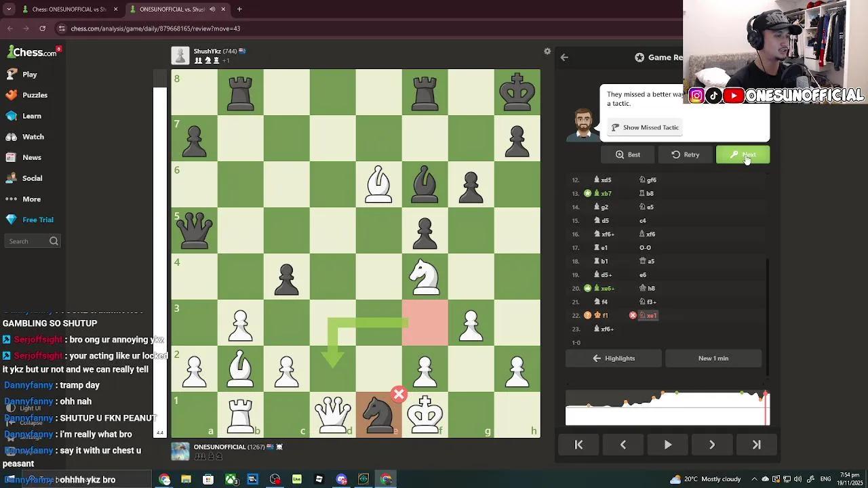Play the game moves automatically

coord(667,445)
